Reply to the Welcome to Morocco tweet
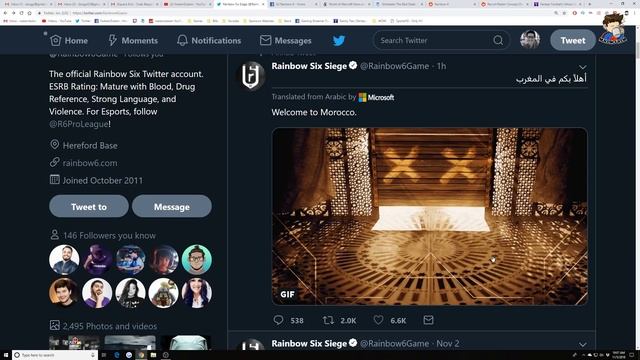The image size is (640, 360). coord(278,320)
